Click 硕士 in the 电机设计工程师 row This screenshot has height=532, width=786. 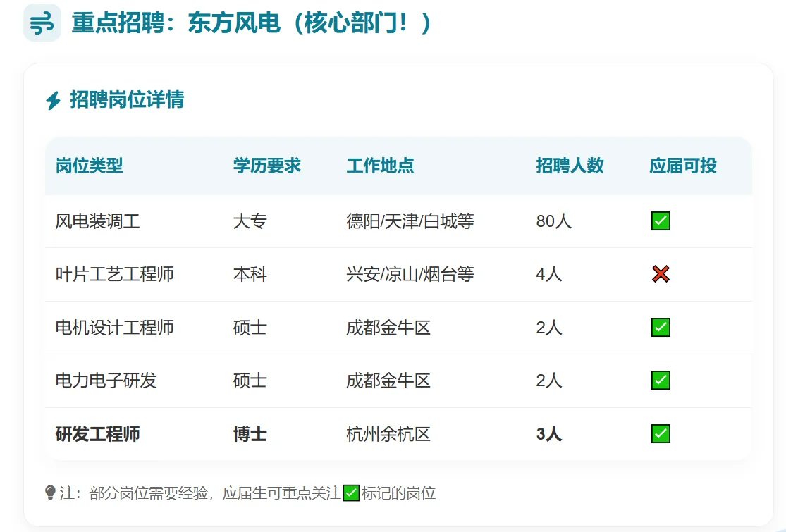click(250, 328)
